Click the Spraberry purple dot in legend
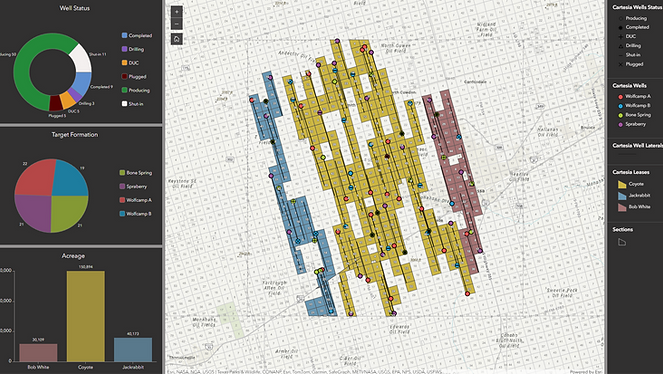Viewport: 663px width, 374px height. pyautogui.click(x=621, y=124)
